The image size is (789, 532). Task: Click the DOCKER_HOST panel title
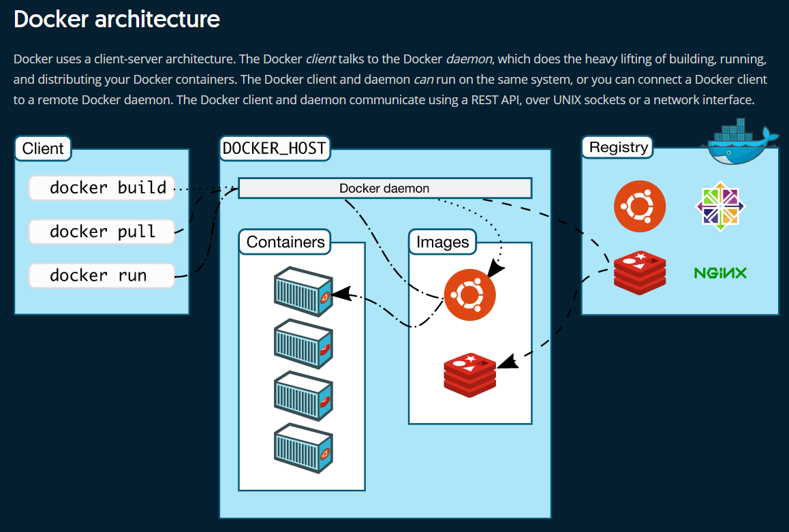point(274,146)
